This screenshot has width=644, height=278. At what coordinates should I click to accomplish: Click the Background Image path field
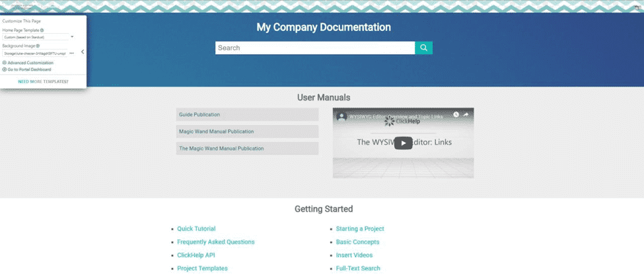34,53
